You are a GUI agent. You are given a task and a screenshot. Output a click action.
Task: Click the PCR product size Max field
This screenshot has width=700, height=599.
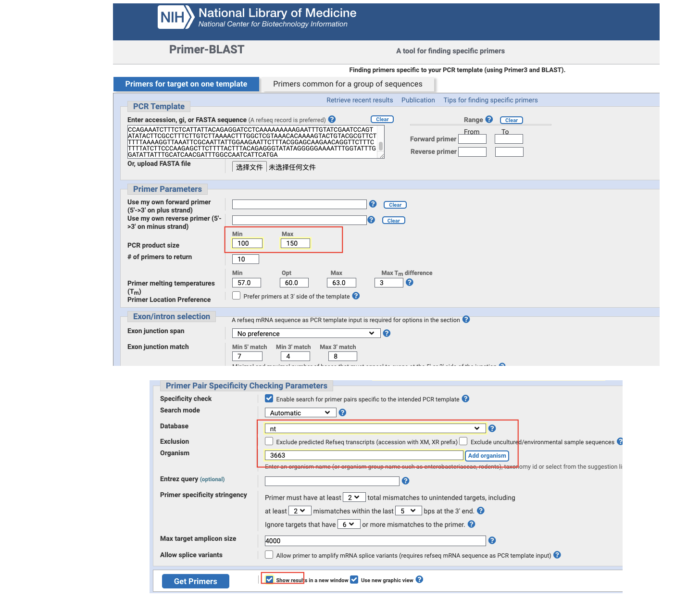tap(295, 243)
